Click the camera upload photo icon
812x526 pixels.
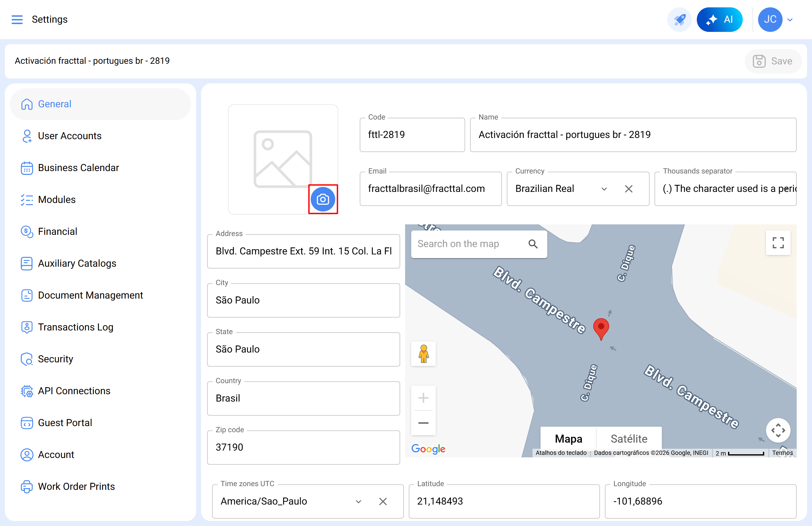pyautogui.click(x=322, y=199)
